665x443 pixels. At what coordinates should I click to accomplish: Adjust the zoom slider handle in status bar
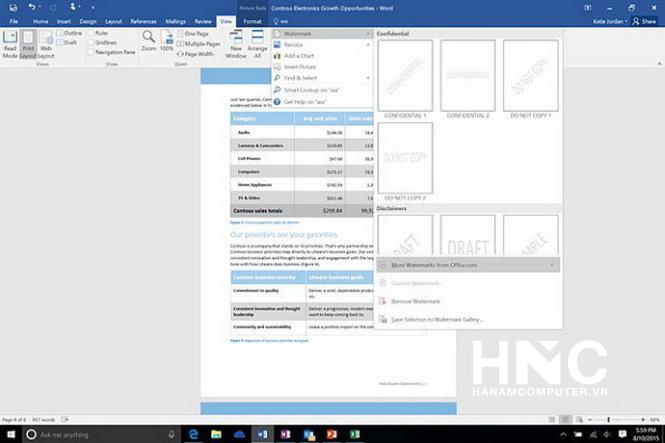[x=608, y=420]
